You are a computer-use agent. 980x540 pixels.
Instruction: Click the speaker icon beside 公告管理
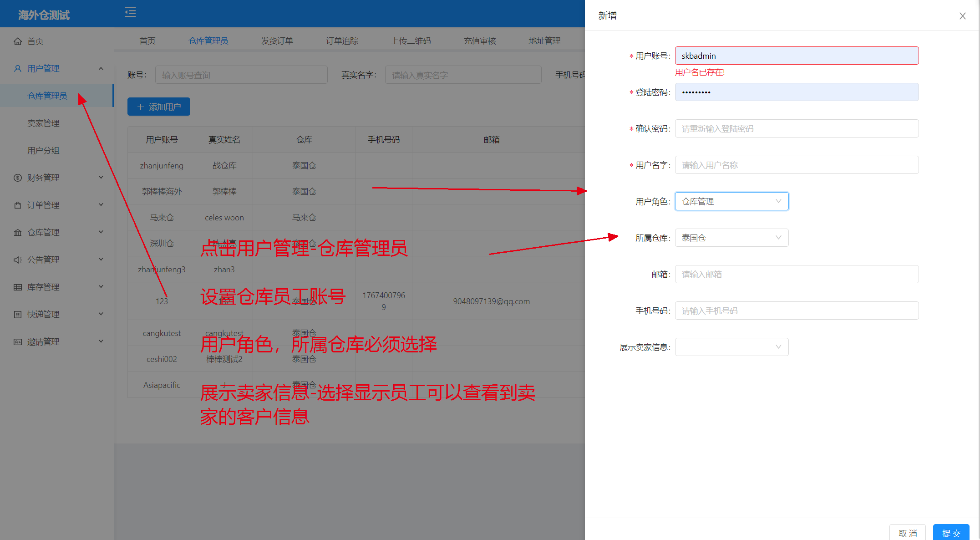click(18, 260)
